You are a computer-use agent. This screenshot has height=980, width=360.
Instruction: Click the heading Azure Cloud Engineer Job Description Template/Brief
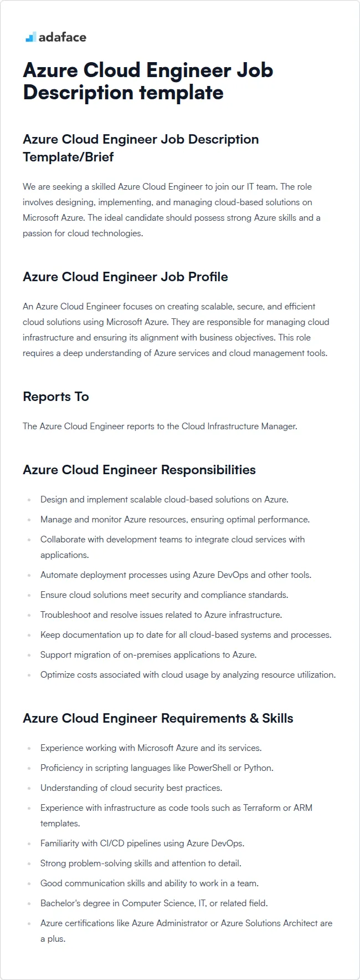[141, 148]
